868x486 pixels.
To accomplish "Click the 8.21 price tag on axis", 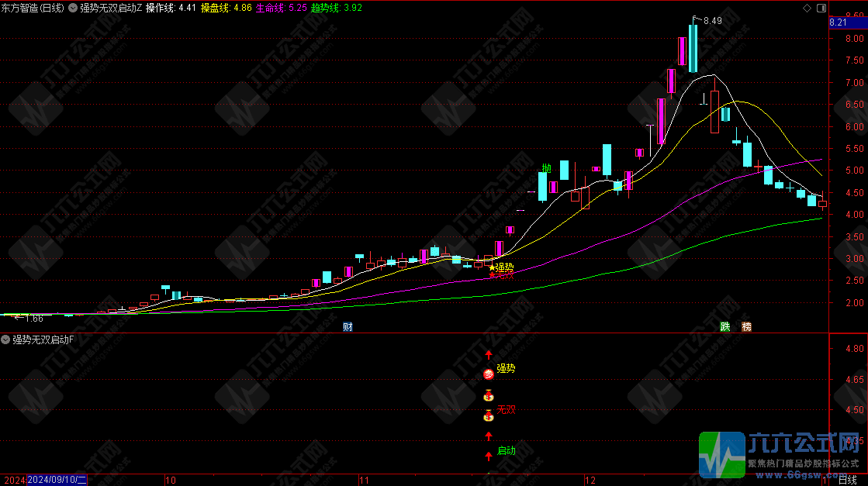I will [x=839, y=23].
